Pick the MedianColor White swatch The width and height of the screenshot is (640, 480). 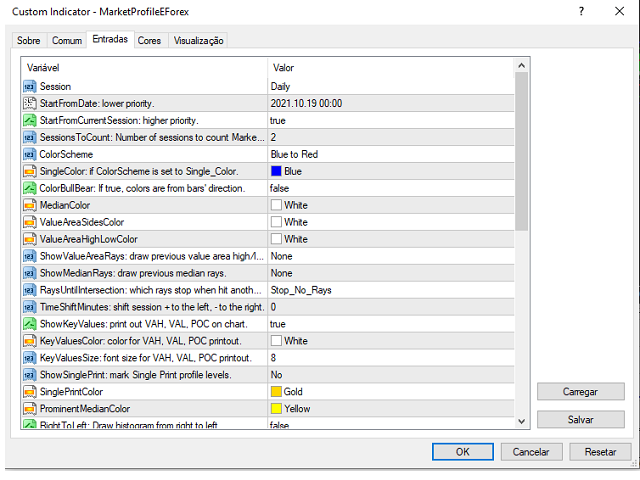click(x=276, y=205)
